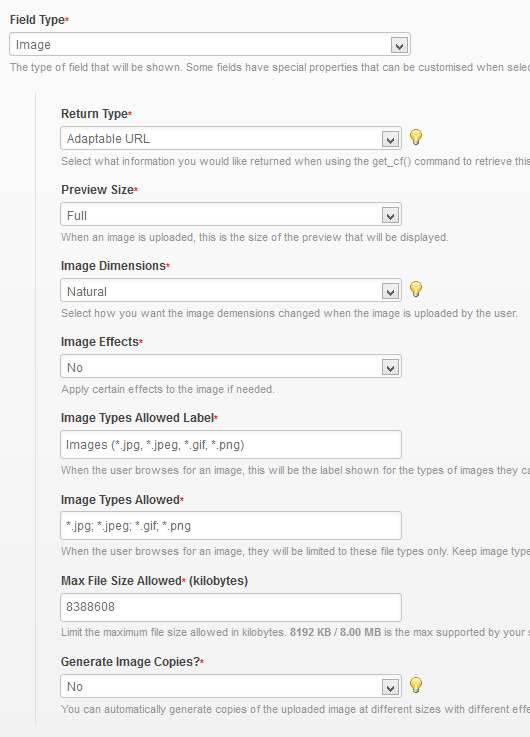This screenshot has width=530, height=737.
Task: Click the lightbulb hint beside Image Dimensions
Action: 416,289
